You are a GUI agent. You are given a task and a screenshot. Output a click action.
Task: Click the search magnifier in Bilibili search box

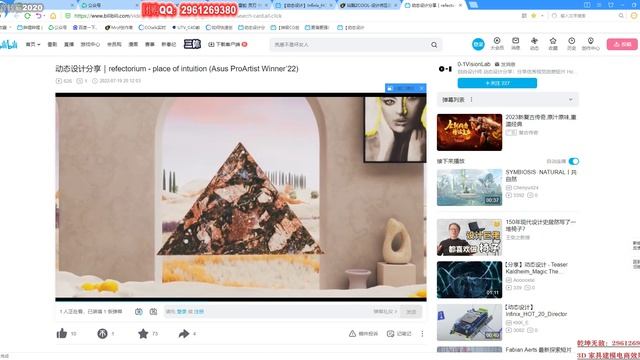point(434,44)
